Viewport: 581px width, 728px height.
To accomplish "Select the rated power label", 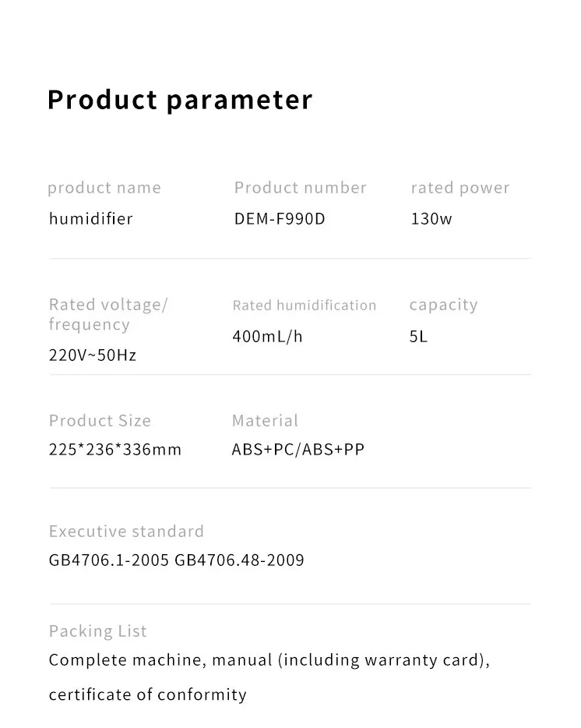I will [460, 188].
